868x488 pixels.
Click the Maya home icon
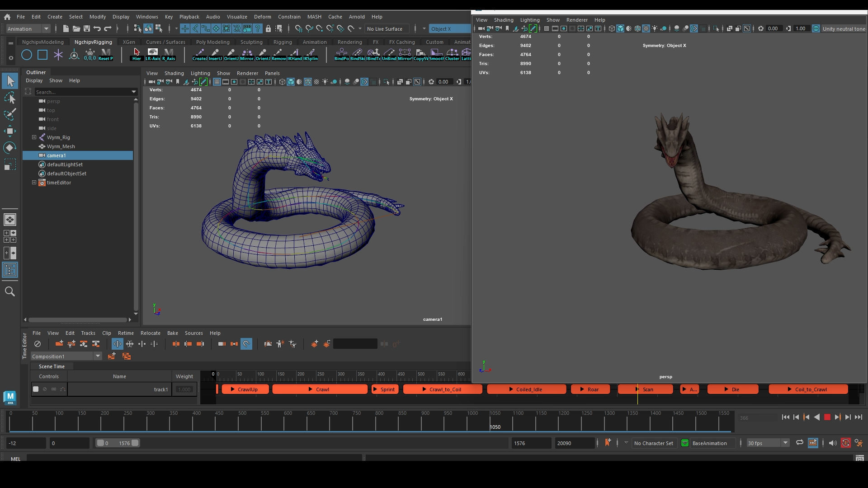[7, 17]
